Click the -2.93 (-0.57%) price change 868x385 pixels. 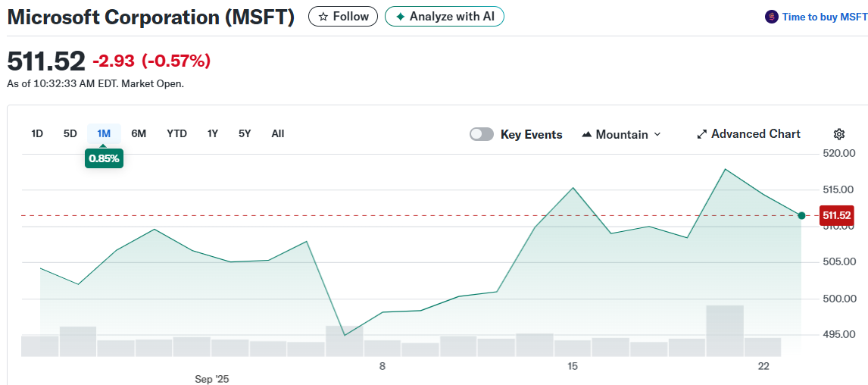pos(151,61)
